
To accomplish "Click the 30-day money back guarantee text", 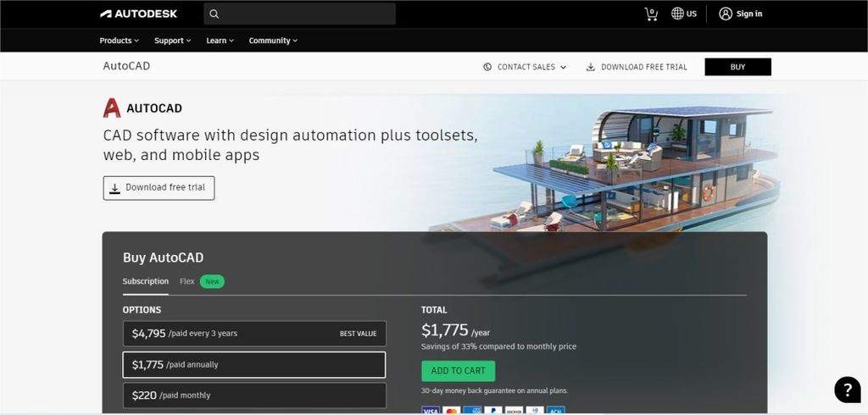I will [494, 390].
